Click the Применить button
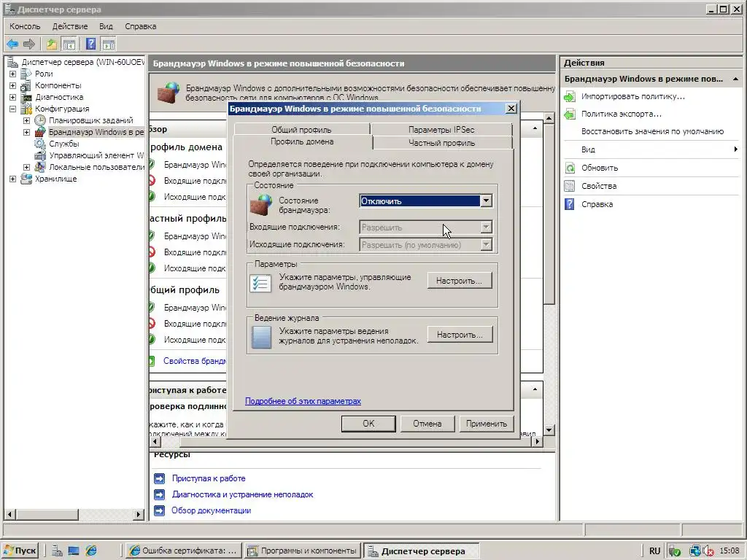 point(487,424)
